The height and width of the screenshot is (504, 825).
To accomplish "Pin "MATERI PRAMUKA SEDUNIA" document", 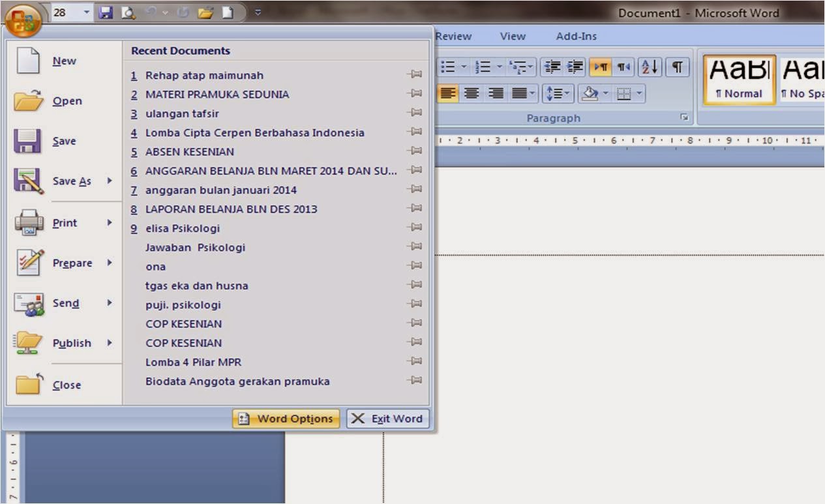I will point(414,93).
